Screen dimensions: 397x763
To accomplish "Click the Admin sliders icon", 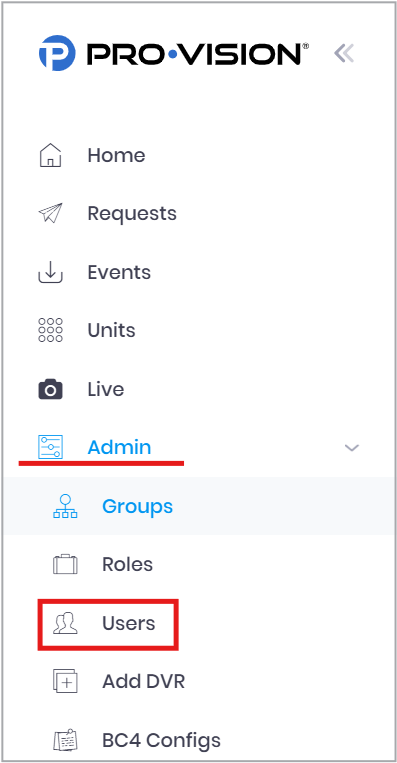I will pos(50,447).
